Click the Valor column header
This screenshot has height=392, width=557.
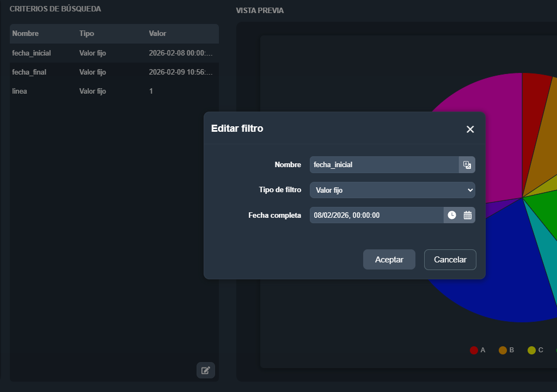[x=157, y=34]
